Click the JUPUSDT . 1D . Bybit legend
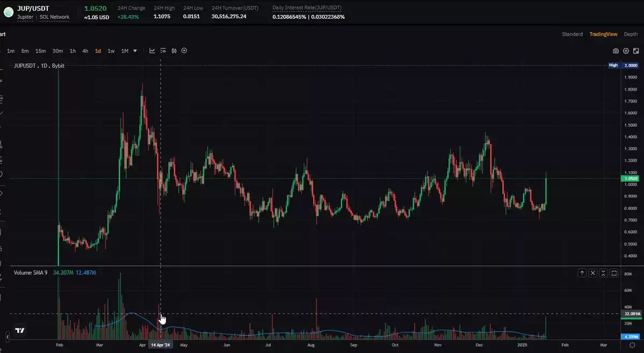Screen dimensions: 644x353 (39, 65)
